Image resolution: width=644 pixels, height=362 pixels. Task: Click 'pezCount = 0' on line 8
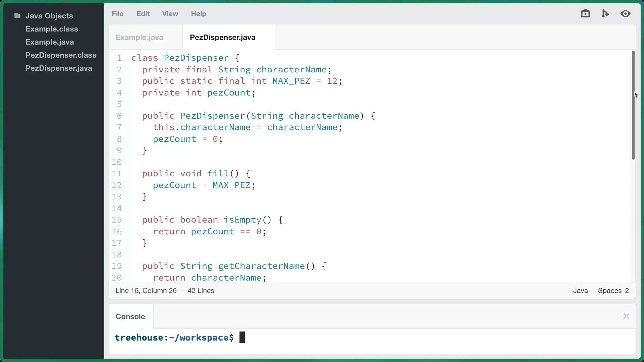click(x=185, y=139)
